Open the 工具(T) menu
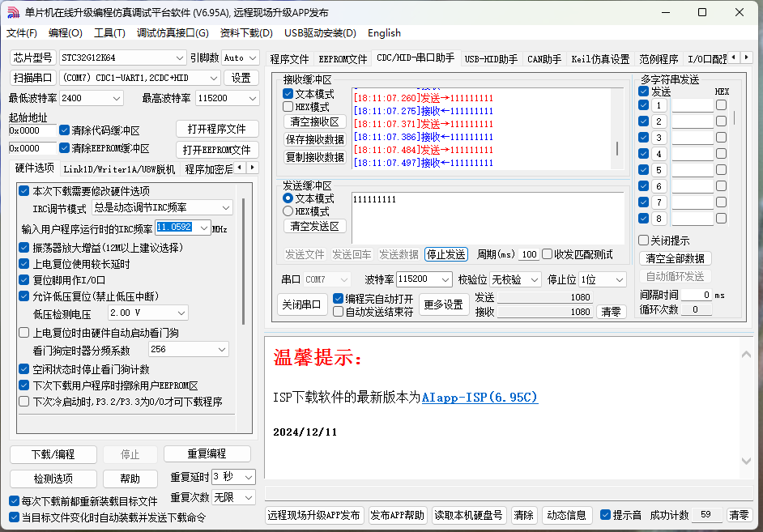This screenshot has height=532, width=763. (x=109, y=33)
